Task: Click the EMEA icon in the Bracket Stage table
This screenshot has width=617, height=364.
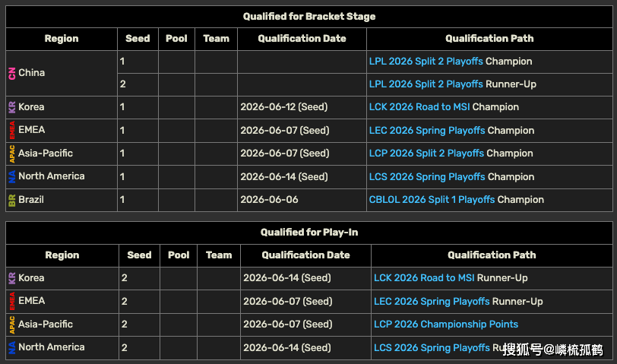Action: (11, 130)
